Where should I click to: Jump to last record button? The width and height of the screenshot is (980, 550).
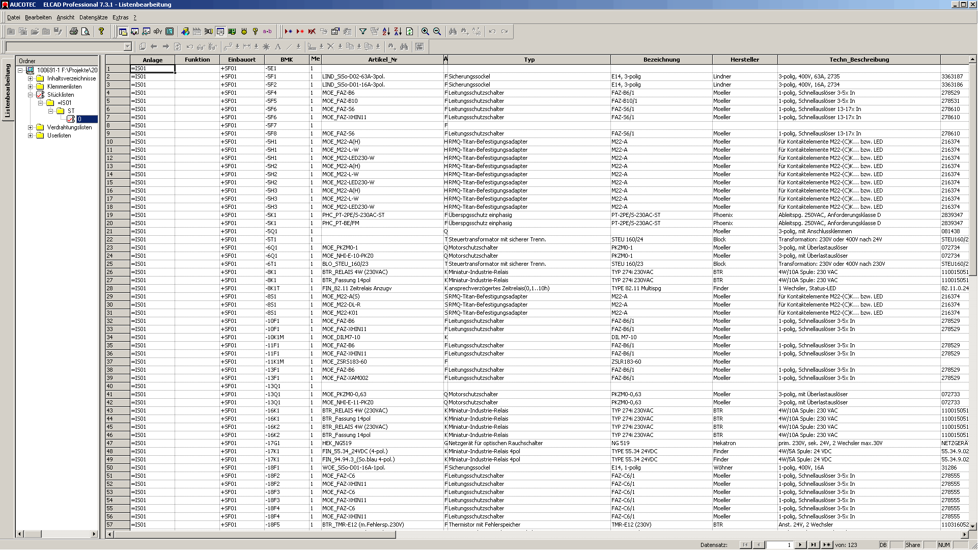[x=814, y=545]
